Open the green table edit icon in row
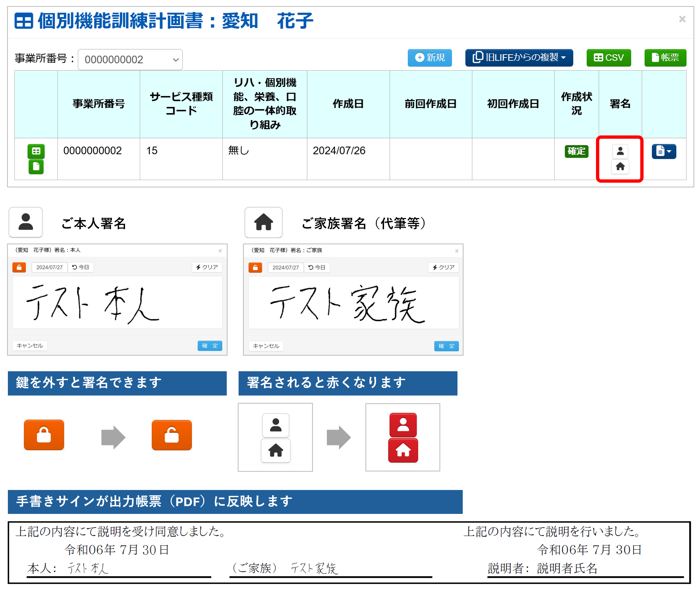Image resolution: width=700 pixels, height=590 pixels. pyautogui.click(x=36, y=151)
